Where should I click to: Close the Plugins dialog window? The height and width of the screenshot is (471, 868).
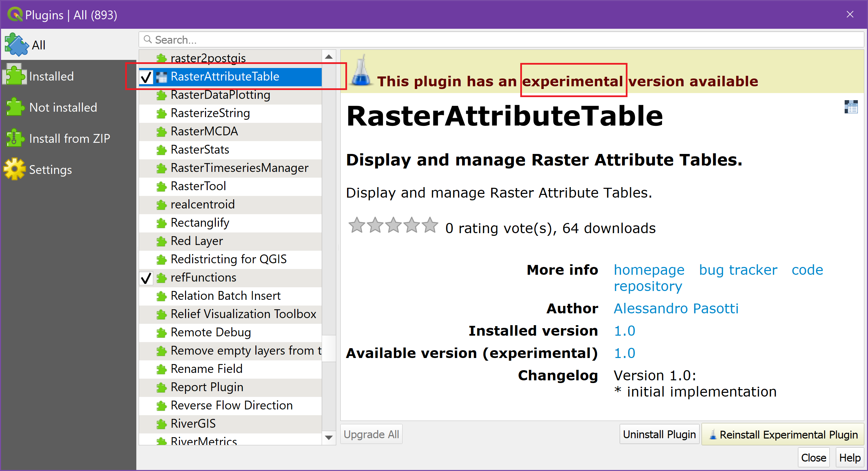[850, 14]
